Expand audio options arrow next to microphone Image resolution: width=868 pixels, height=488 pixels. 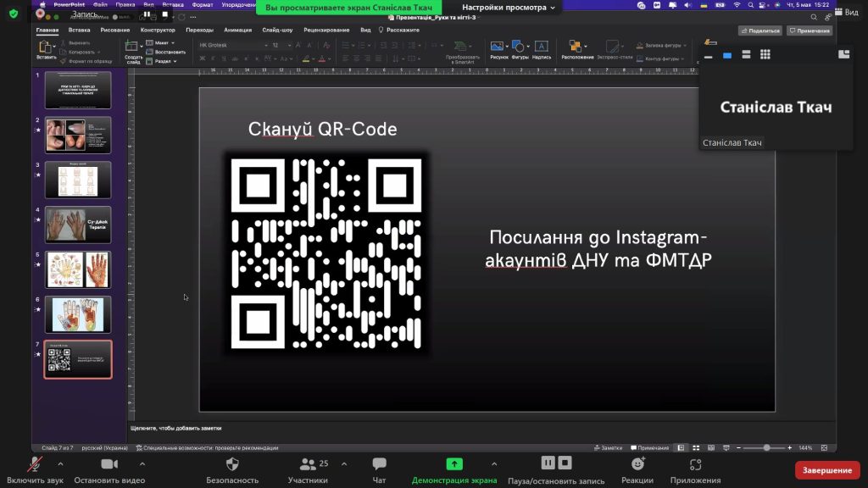coord(60,463)
